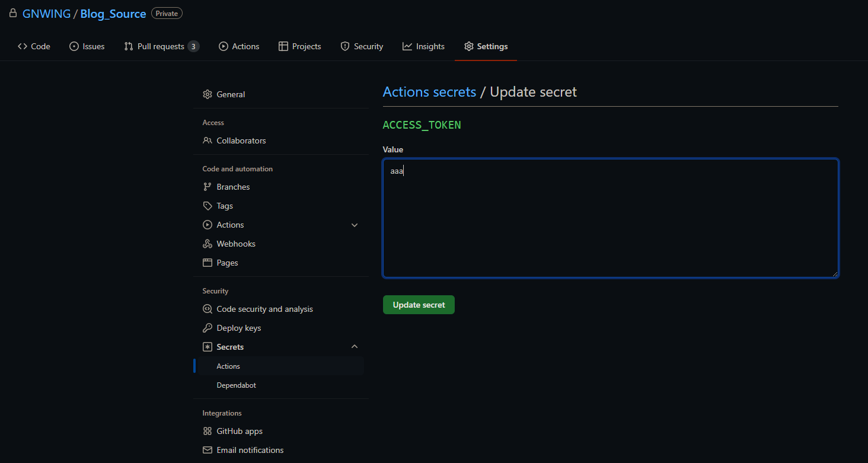Collapse the Secrets section chevron
This screenshot has height=463, width=868.
tap(355, 346)
